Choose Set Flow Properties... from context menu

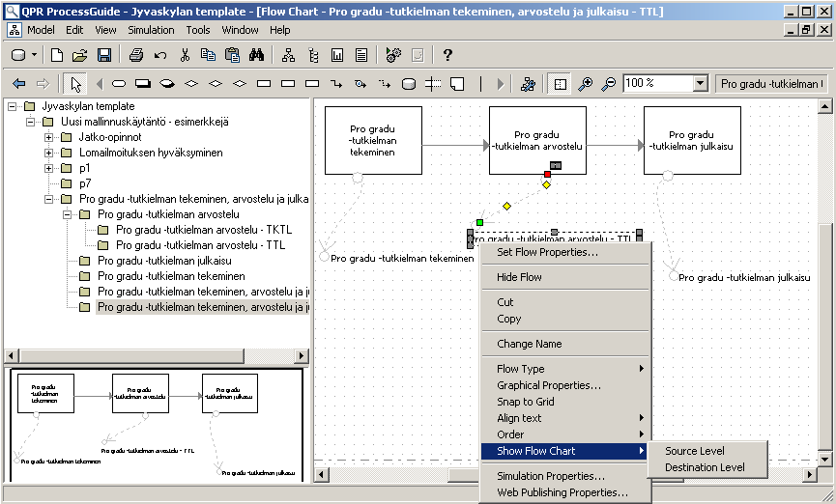565,252
